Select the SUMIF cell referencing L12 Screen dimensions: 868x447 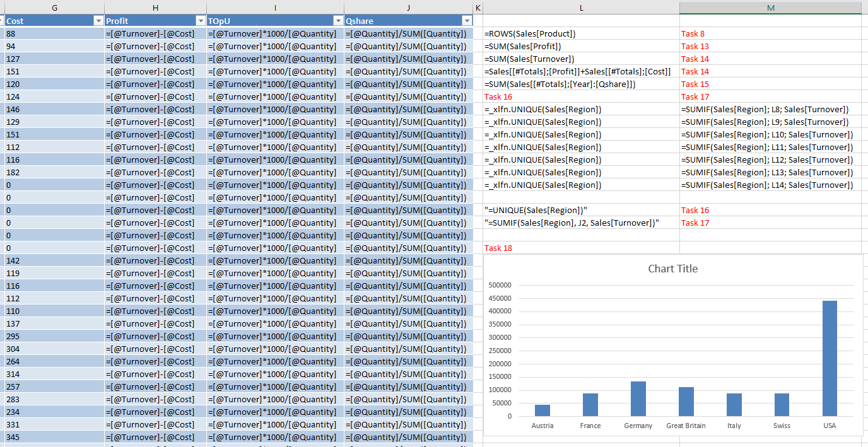[x=770, y=160]
